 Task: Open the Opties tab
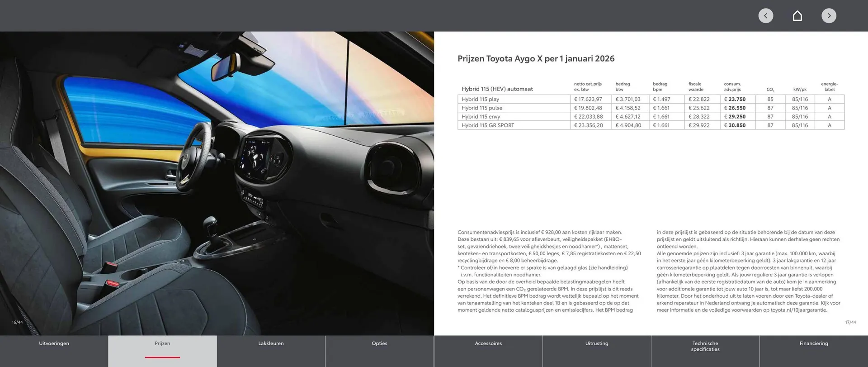[380, 351]
